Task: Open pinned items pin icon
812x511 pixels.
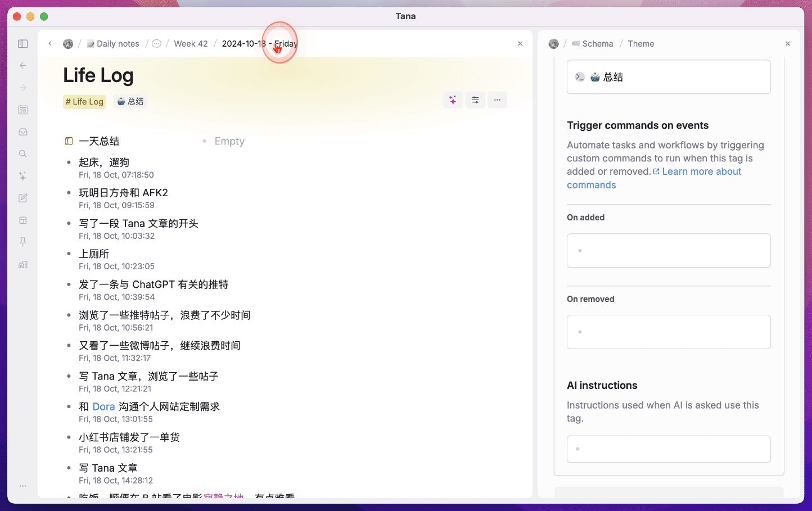Action: click(23, 242)
